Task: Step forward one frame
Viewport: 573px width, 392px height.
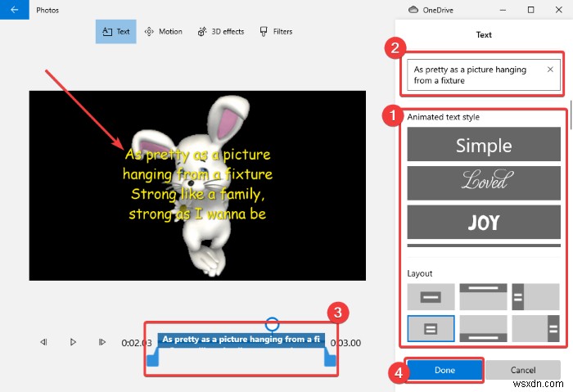Action: 102,342
